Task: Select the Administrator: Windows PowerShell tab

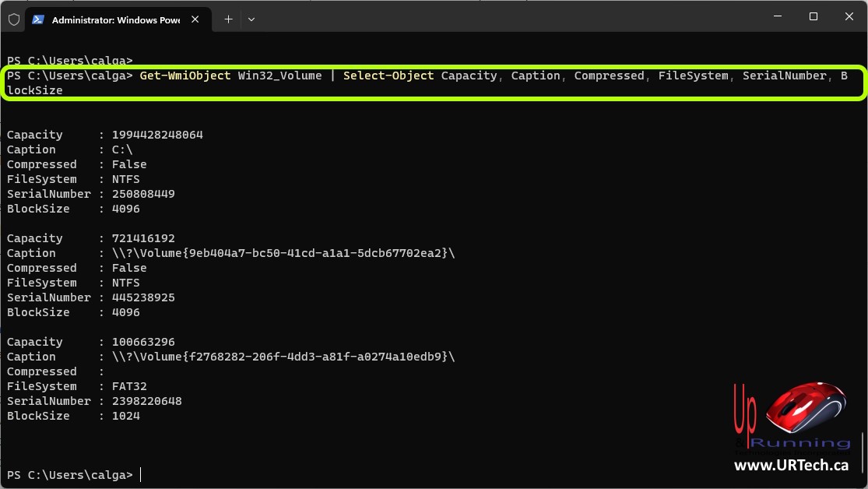Action: [x=115, y=19]
